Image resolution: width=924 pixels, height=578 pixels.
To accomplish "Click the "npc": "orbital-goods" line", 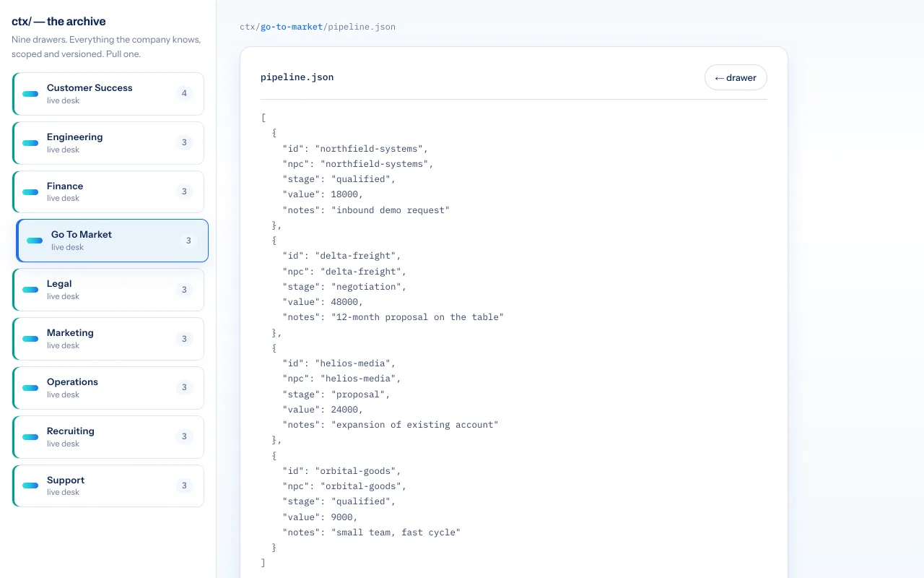I will pos(344,486).
